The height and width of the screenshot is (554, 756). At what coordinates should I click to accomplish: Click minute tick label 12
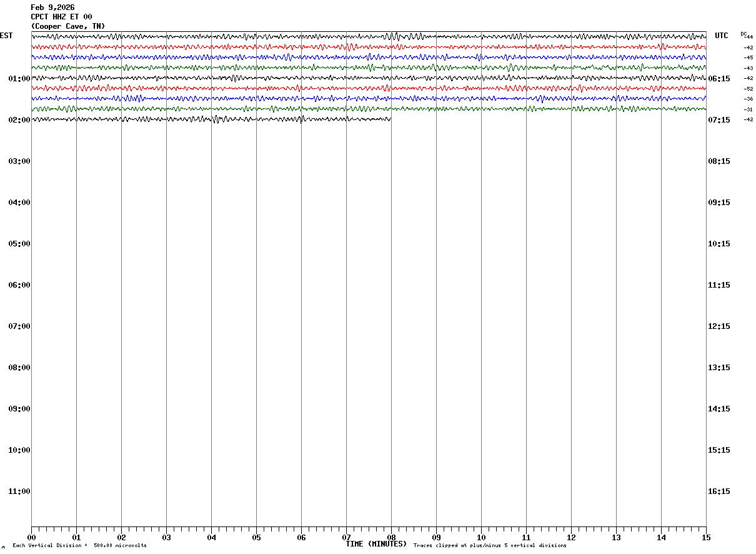point(571,537)
